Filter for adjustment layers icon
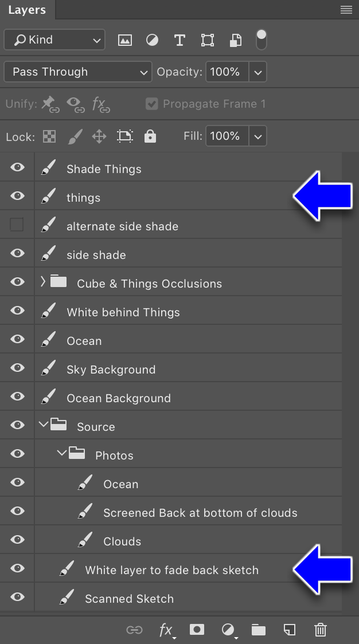 tap(152, 40)
